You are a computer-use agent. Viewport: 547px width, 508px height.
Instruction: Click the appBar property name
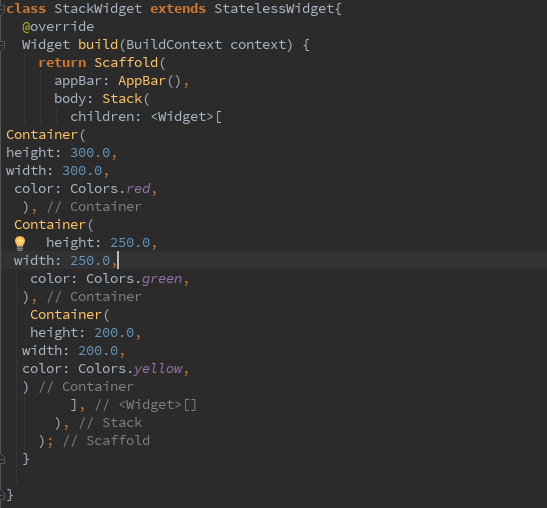click(x=78, y=81)
